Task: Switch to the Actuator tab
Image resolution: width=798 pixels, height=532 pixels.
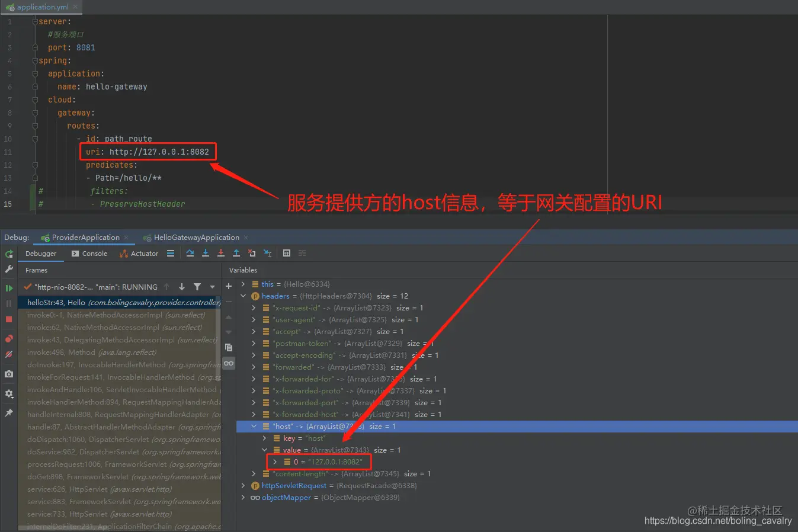Action: coord(139,254)
